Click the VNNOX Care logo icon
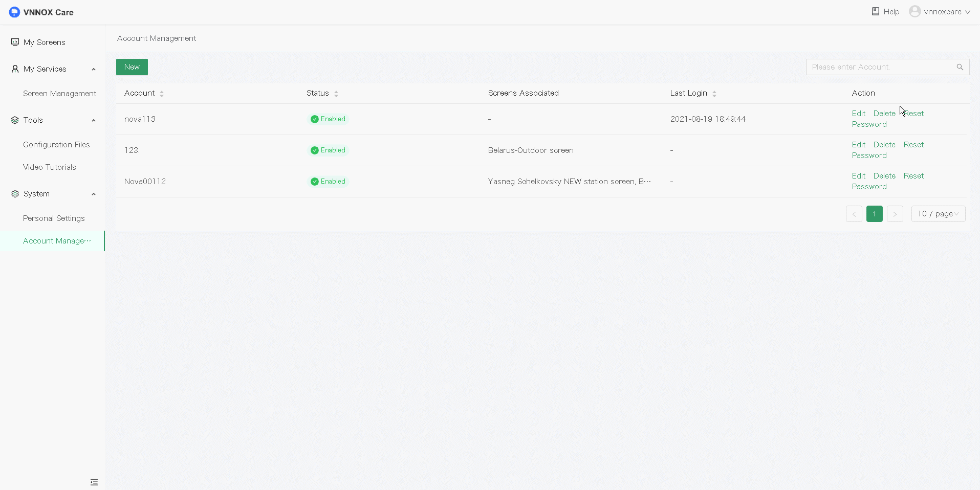 click(x=14, y=12)
